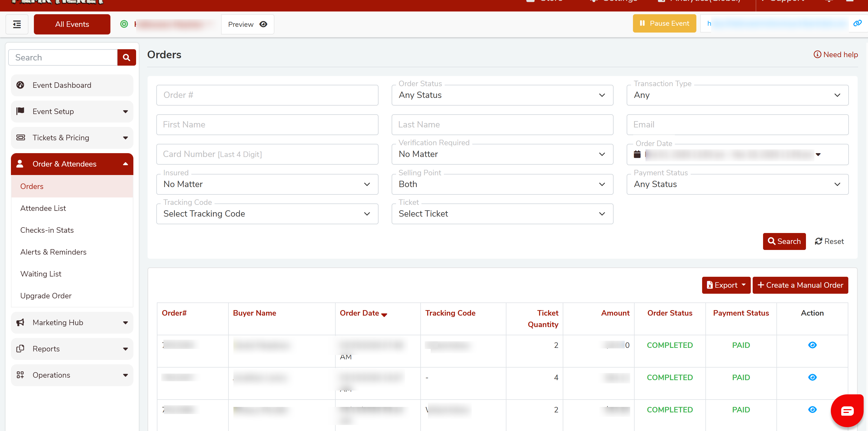The width and height of the screenshot is (868, 431).
Task: Click the sidebar collapse menu icon
Action: point(17,24)
